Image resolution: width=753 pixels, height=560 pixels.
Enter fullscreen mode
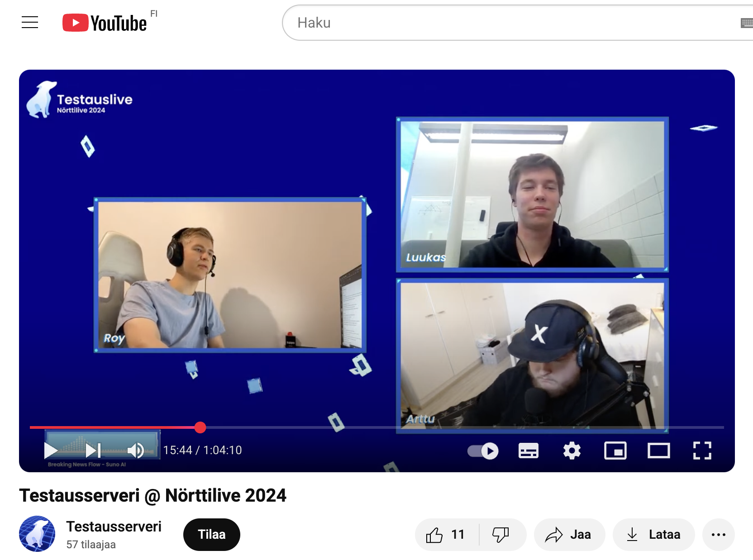tap(702, 451)
